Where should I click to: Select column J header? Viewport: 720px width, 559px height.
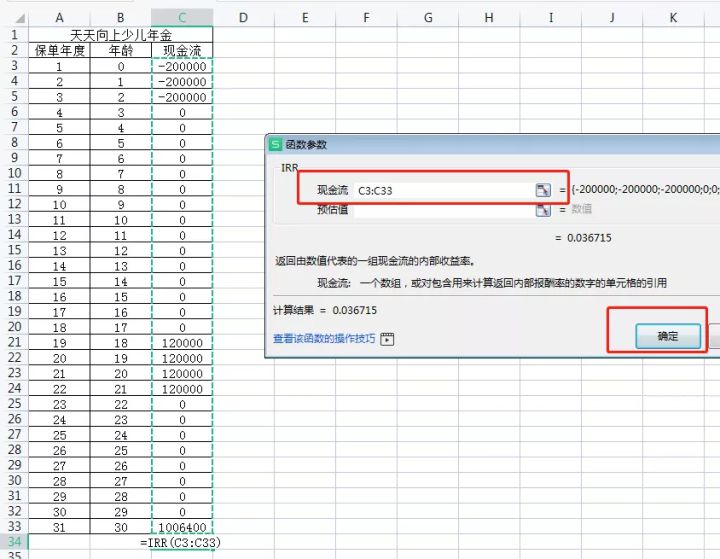pos(612,18)
